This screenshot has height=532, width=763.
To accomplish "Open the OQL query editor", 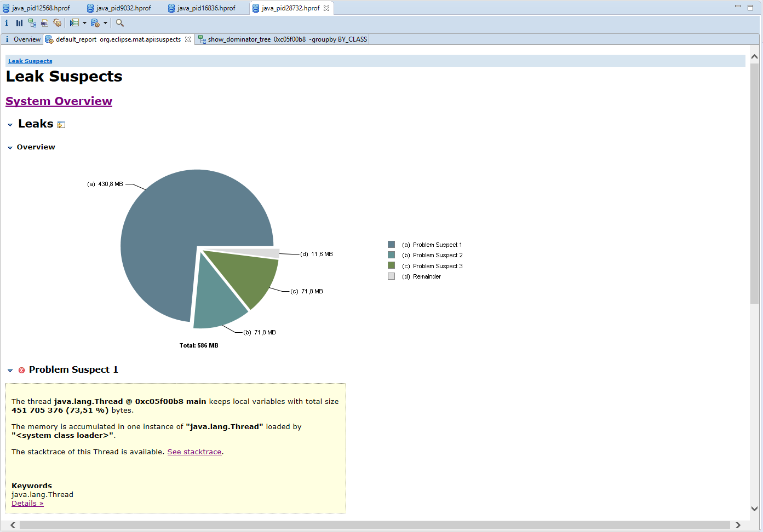I will (44, 23).
